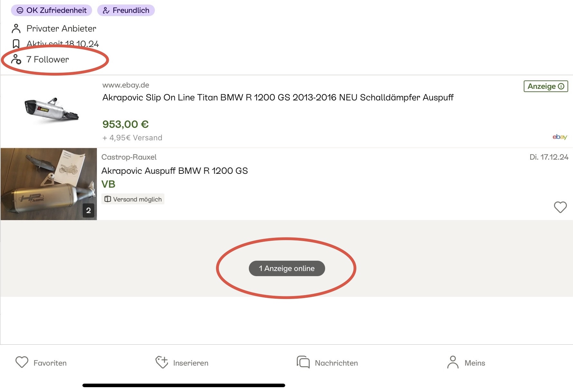The width and height of the screenshot is (573, 392).
Task: Click the 1 Anzeige online pill
Action: click(287, 268)
